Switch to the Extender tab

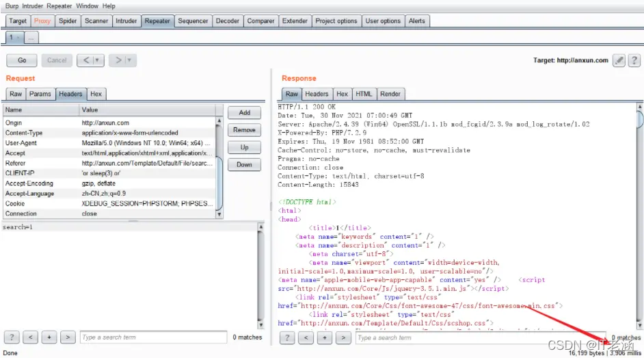tap(295, 21)
